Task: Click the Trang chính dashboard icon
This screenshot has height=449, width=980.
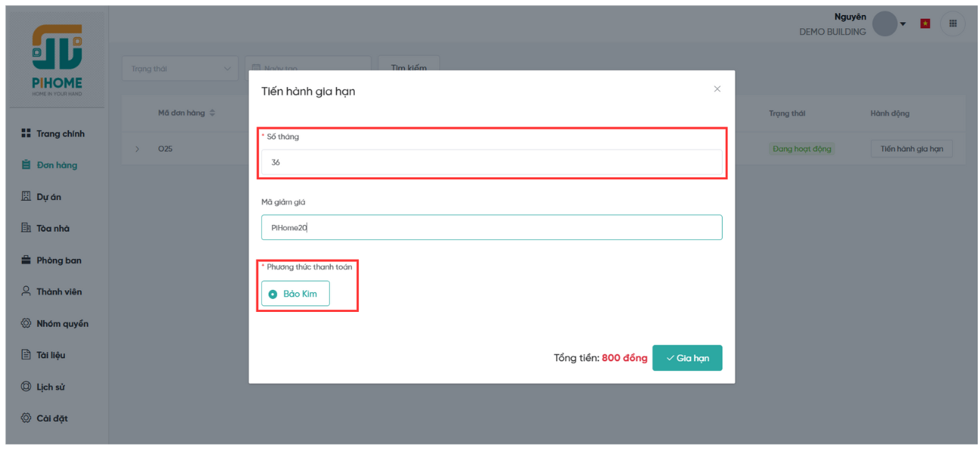Action: [26, 134]
